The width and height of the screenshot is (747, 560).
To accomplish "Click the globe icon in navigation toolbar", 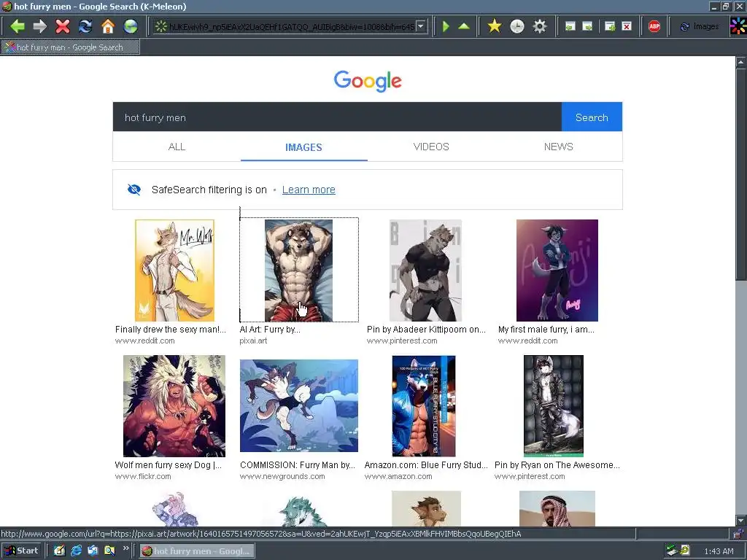I will [x=131, y=26].
